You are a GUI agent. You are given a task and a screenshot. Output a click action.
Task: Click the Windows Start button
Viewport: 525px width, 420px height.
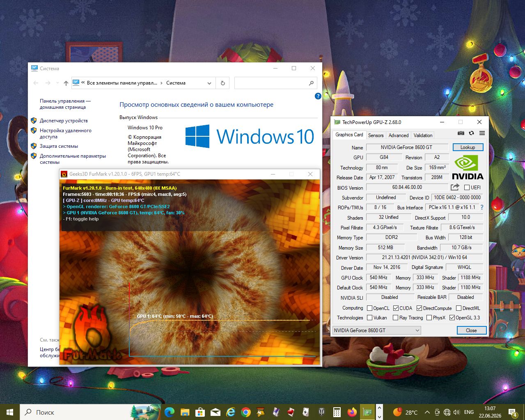tap(10, 412)
